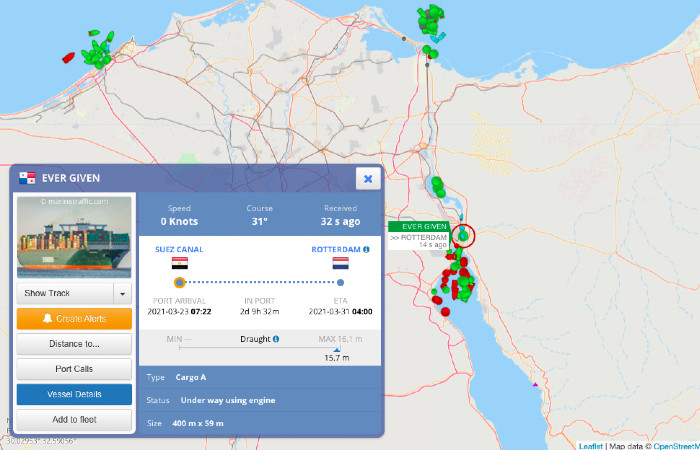Screen dimensions: 700x450
Task: Click the Suez Canal departure port link
Action: tap(180, 249)
